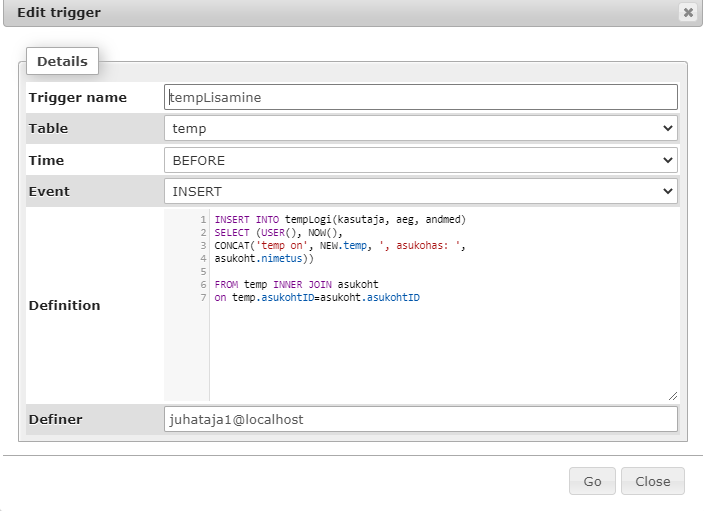The image size is (704, 511).
Task: Click the CONCAT('temp on' code line
Action: [340, 245]
